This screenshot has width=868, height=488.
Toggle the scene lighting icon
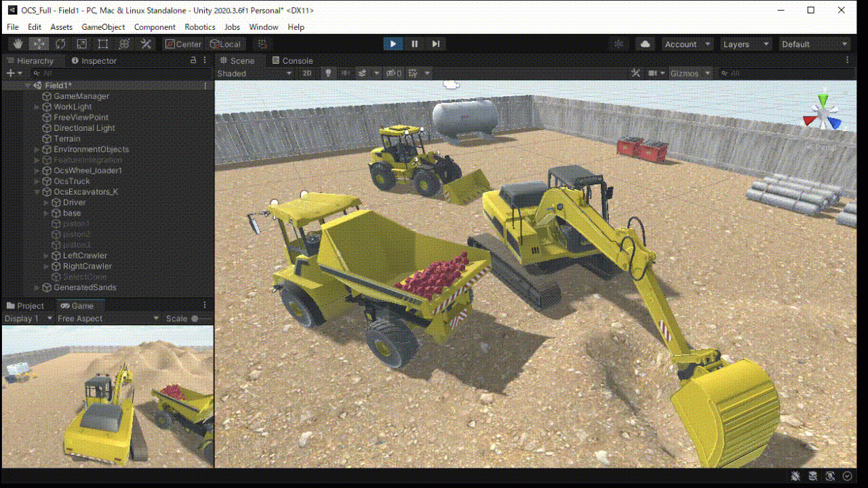click(x=328, y=73)
